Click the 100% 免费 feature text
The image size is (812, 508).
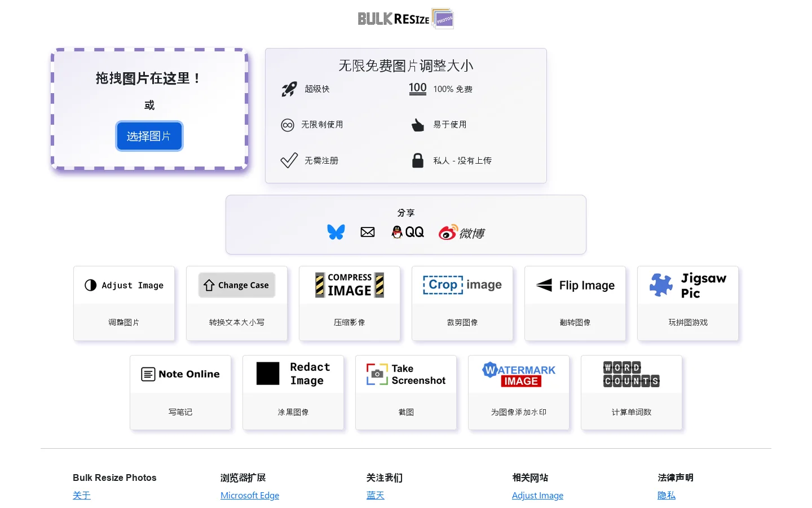click(453, 89)
